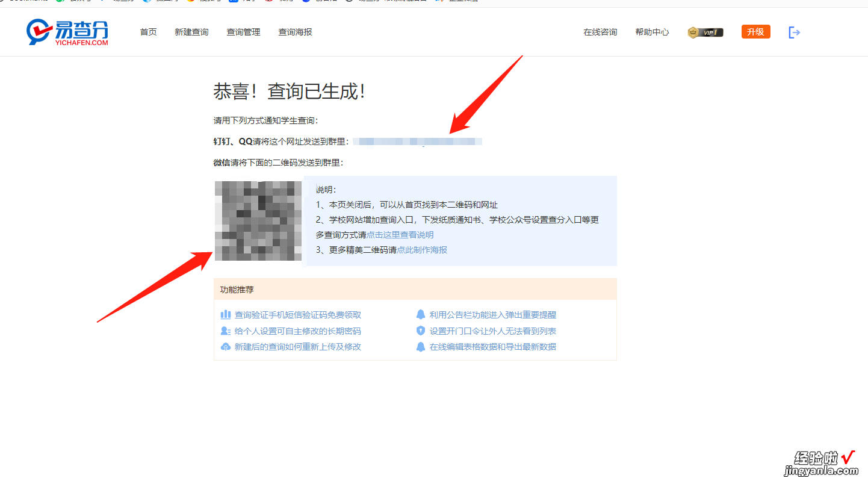
Task: Open the 点此制作海报 link
Action: pos(422,250)
